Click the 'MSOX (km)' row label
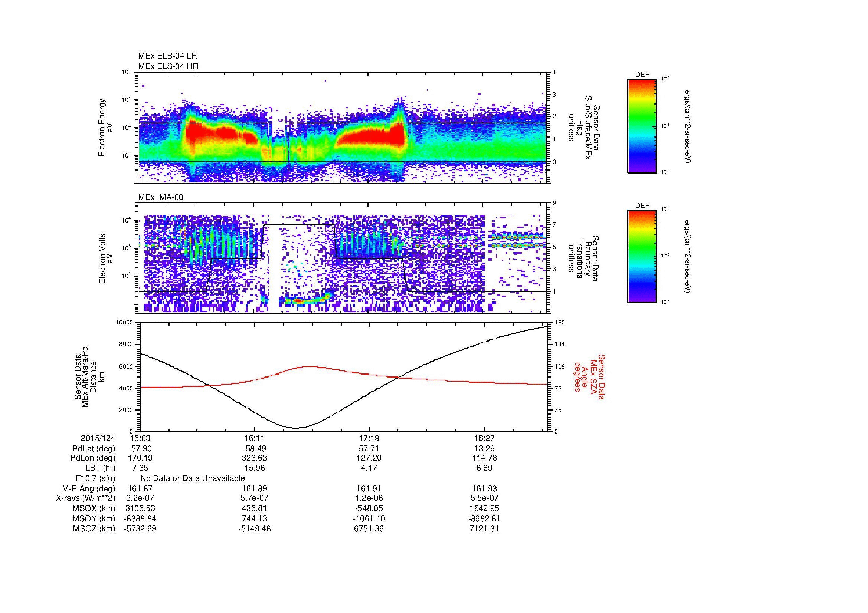The height and width of the screenshot is (613, 868). pos(94,508)
